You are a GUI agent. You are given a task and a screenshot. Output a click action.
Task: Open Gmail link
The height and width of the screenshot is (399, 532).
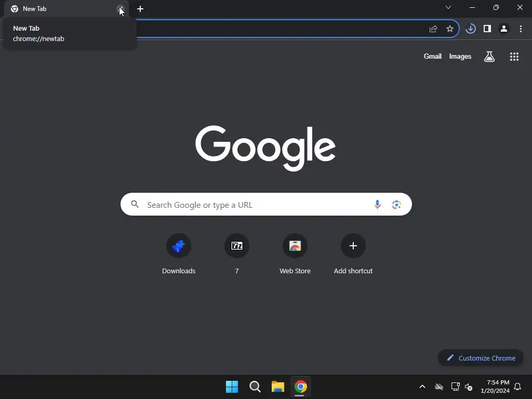click(x=433, y=56)
